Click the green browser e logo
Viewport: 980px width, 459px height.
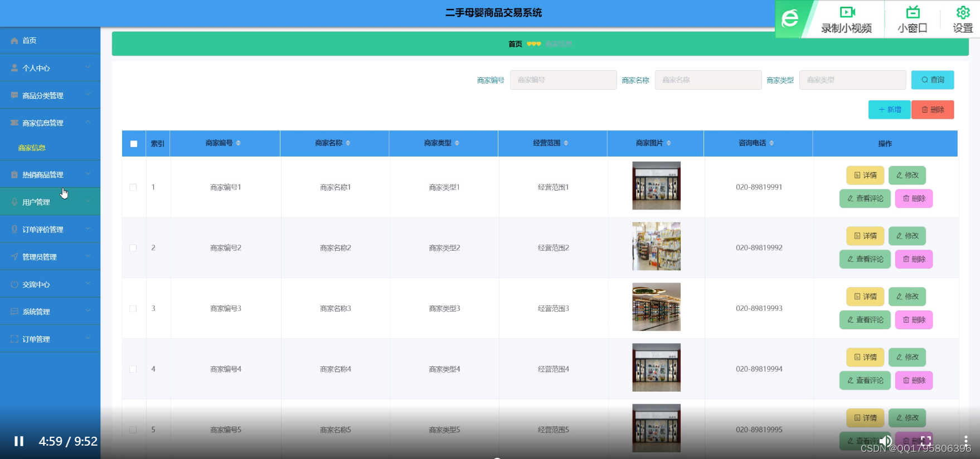[790, 18]
